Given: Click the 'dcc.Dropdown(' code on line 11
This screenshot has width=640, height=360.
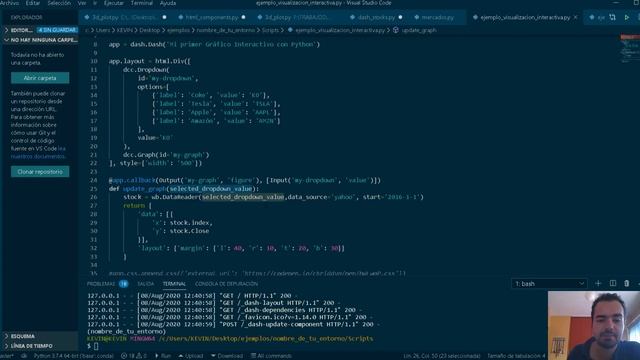Looking at the screenshot, I should (146, 70).
